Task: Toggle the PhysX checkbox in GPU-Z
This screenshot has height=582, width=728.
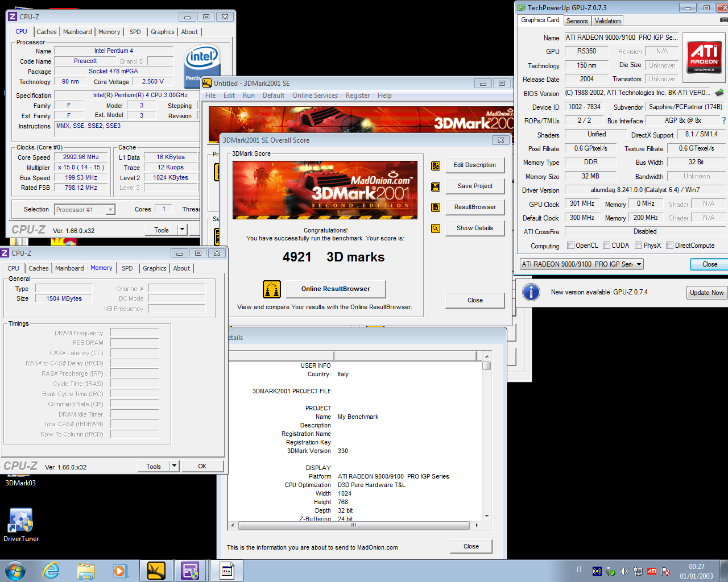Action: pyautogui.click(x=638, y=246)
